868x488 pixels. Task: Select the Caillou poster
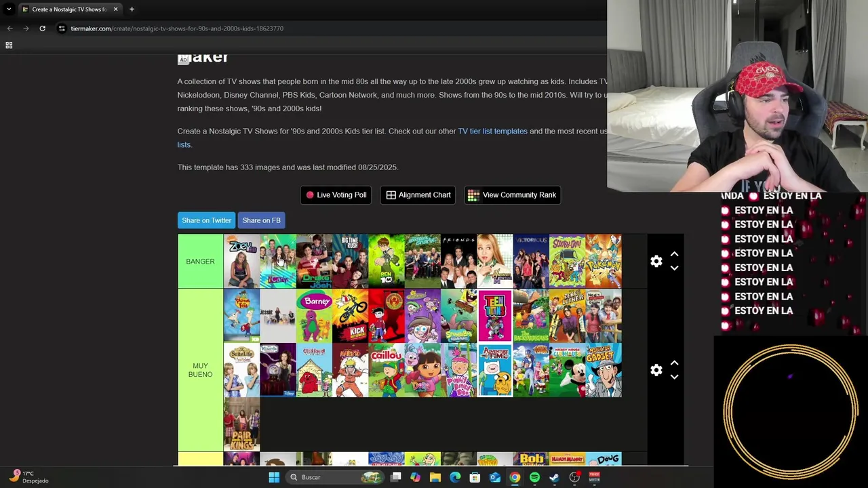click(x=387, y=370)
